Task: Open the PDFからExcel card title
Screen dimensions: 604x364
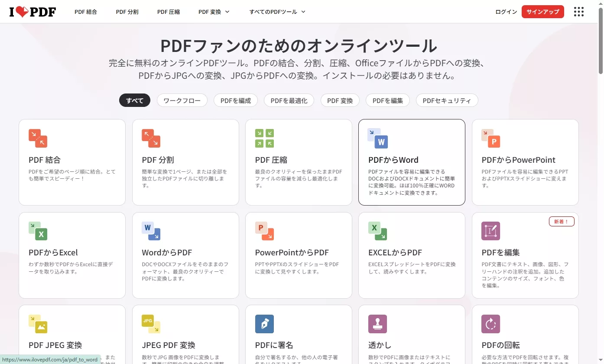Action: pos(53,253)
